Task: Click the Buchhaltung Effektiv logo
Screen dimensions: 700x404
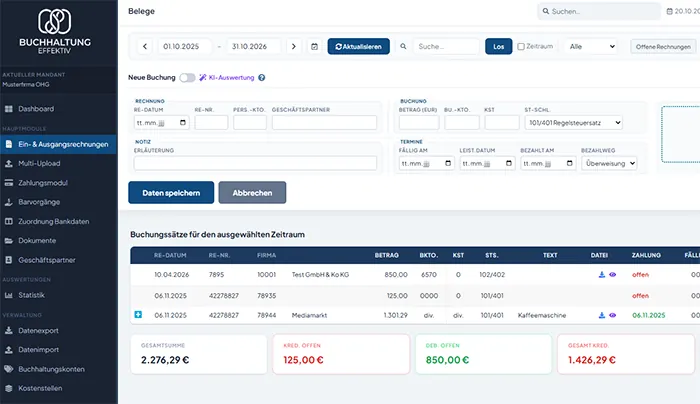Action: (55, 30)
